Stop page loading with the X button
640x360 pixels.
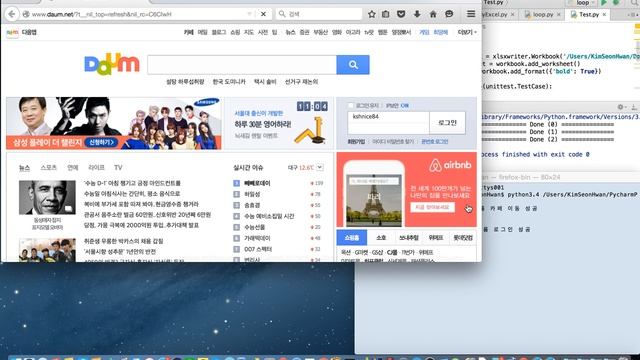tap(263, 14)
